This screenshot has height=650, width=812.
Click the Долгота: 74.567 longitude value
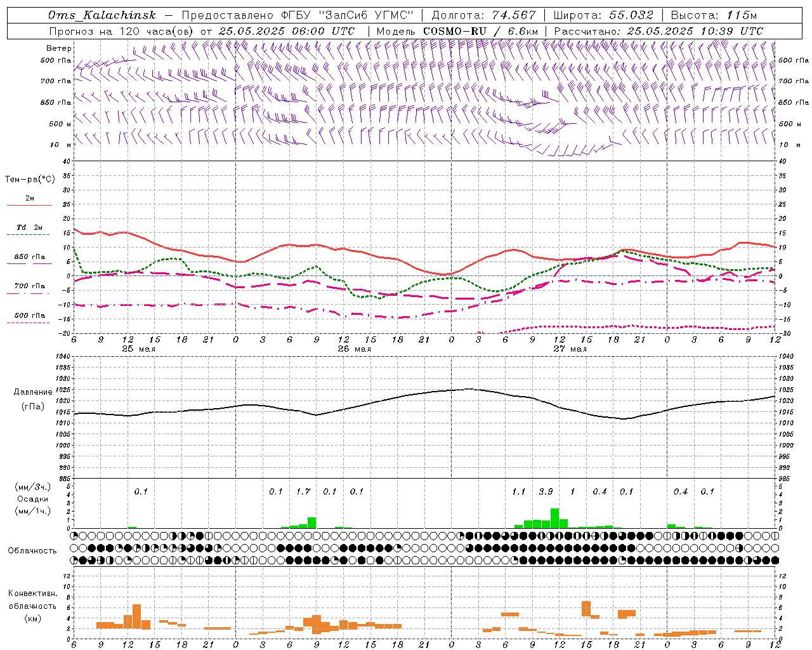tap(483, 15)
